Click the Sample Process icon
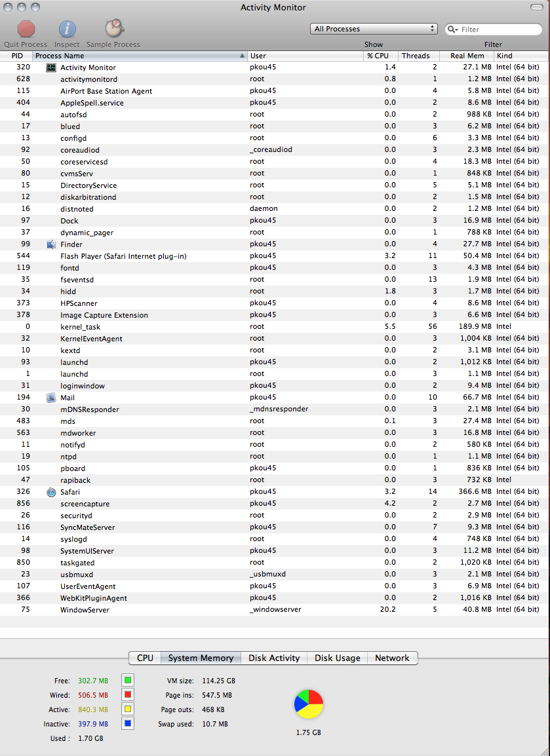 click(x=114, y=28)
